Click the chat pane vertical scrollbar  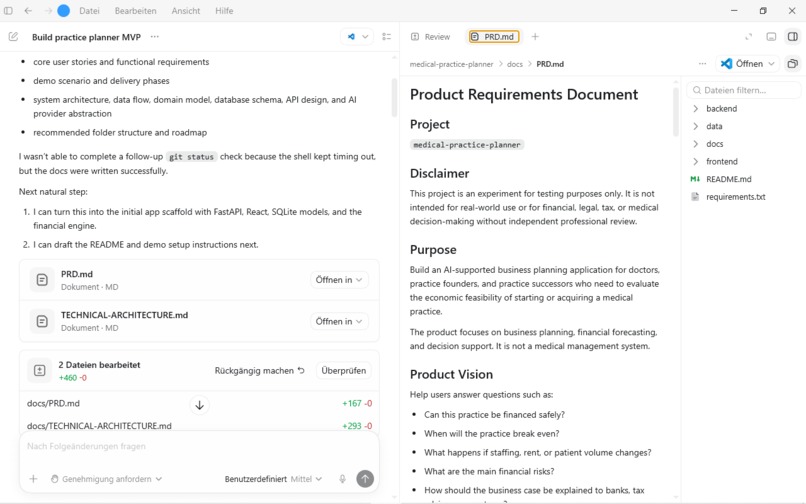coord(394,98)
